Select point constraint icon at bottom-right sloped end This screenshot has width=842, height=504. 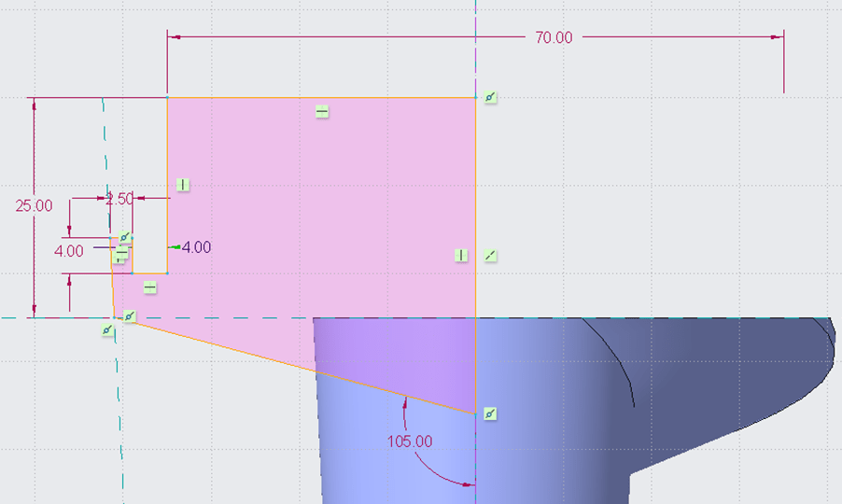tap(490, 414)
